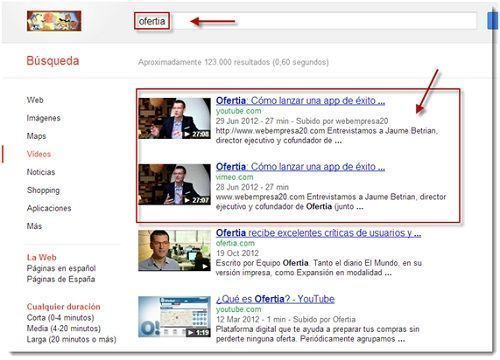Select Cualquier duración filter
Screen dimensions: 500x360
pos(63,307)
